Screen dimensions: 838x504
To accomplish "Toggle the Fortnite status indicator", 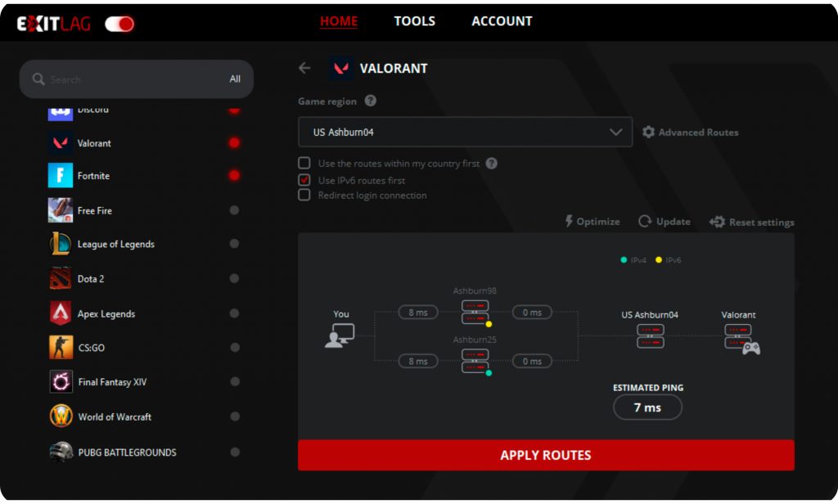I will point(234,175).
